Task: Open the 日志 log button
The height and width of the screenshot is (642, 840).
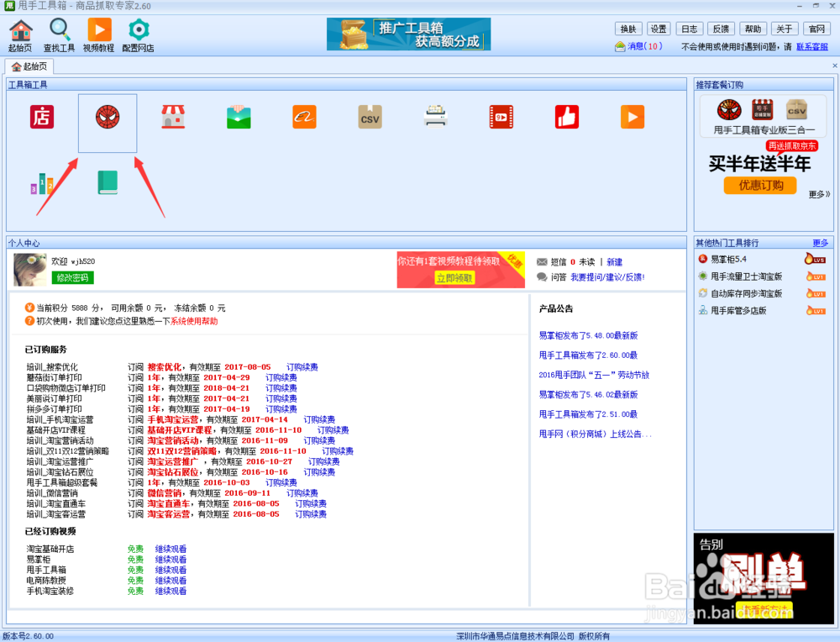Action: click(690, 29)
